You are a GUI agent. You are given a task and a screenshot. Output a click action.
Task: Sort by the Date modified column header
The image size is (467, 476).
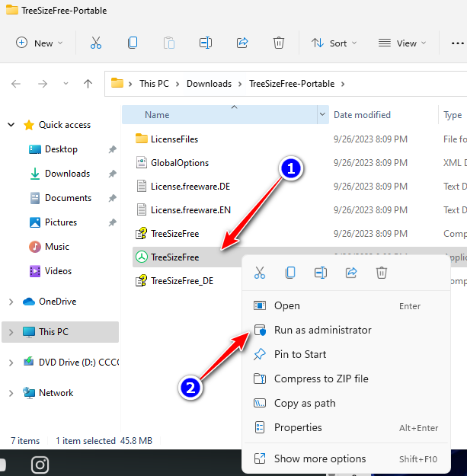[362, 115]
